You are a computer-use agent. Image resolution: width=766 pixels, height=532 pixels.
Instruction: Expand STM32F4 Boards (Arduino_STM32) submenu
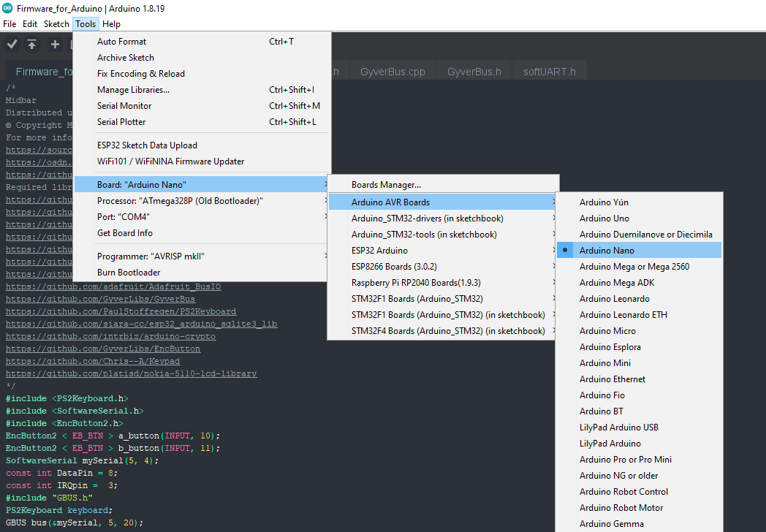[x=443, y=331]
